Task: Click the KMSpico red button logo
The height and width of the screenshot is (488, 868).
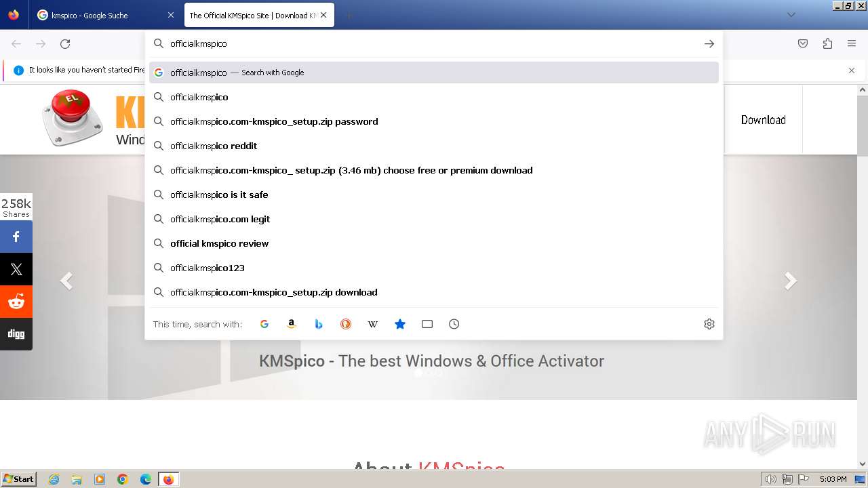Action: click(73, 118)
